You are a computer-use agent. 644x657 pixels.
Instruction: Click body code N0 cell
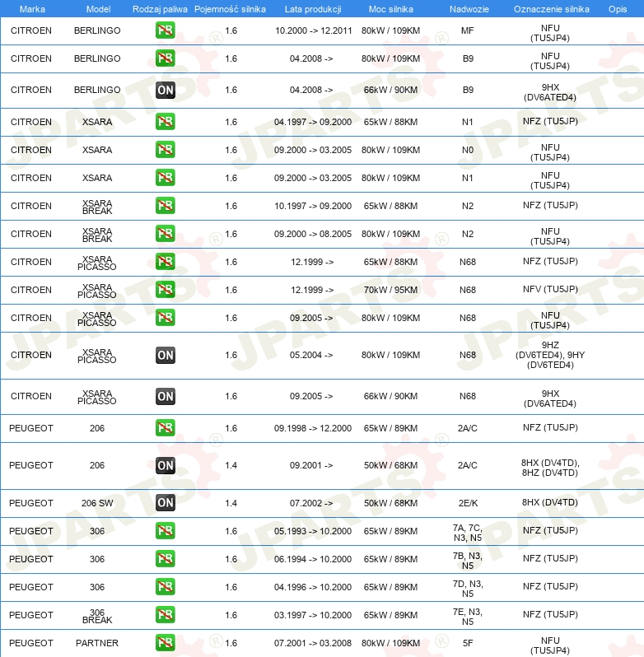pyautogui.click(x=468, y=150)
